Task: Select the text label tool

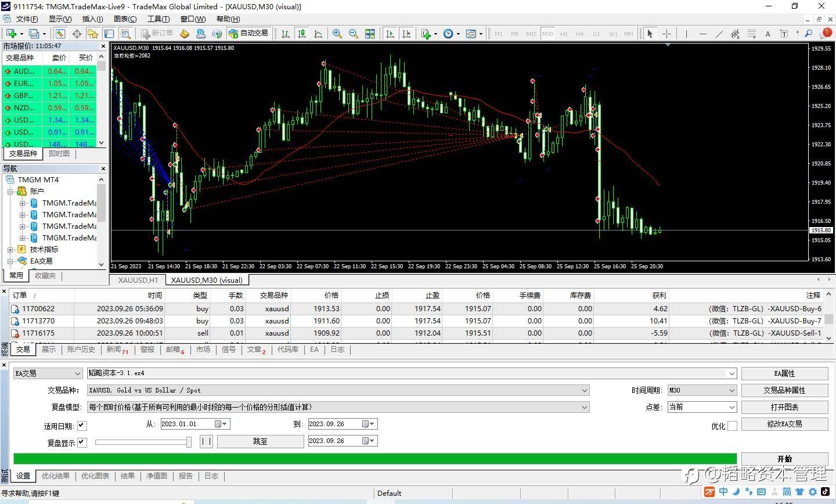Action: [784, 34]
